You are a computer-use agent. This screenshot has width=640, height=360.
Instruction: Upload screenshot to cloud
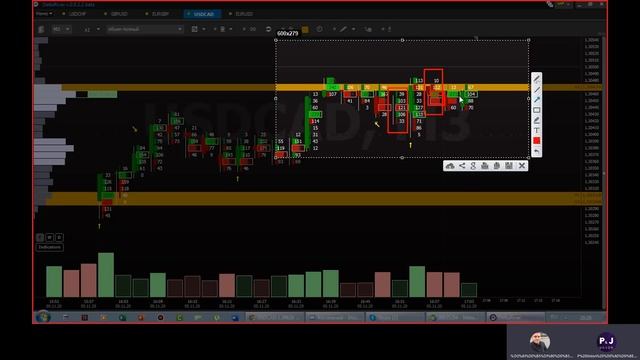[450, 166]
